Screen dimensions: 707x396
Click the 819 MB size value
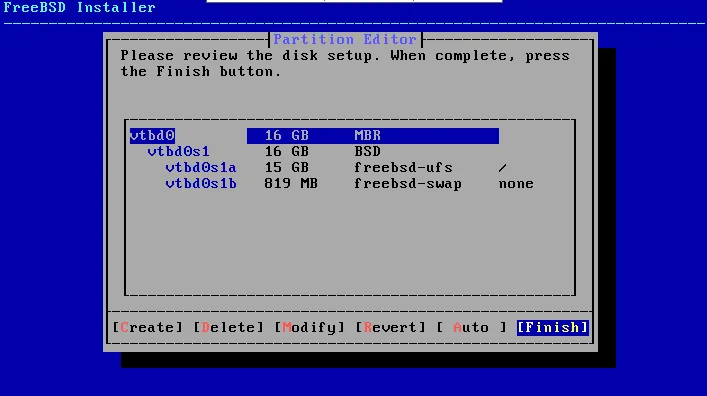point(291,184)
